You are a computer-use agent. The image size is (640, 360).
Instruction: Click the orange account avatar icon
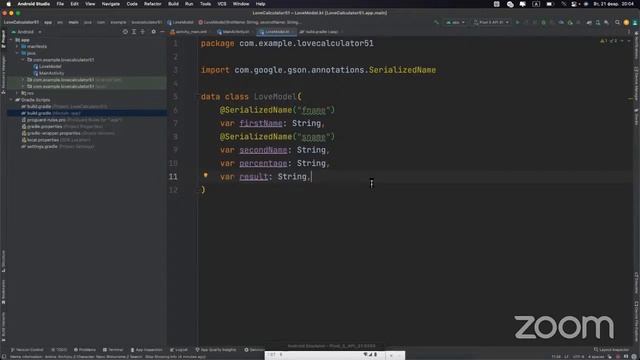pos(626,22)
